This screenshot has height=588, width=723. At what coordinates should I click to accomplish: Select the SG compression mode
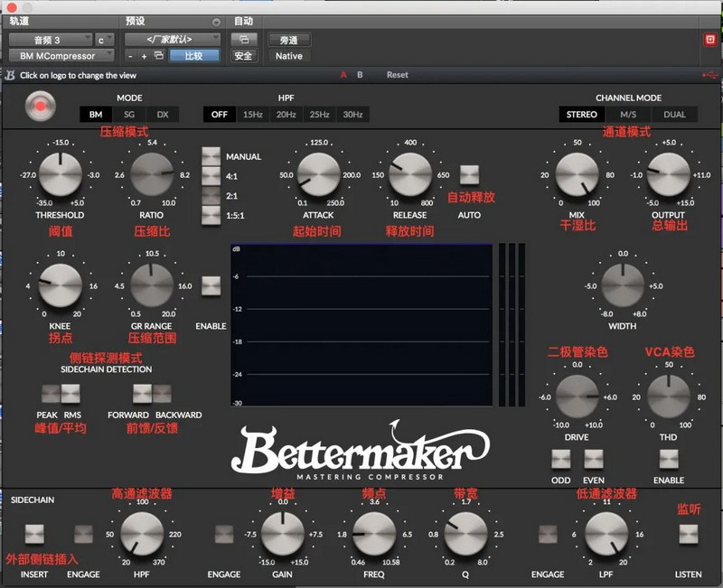pos(129,115)
